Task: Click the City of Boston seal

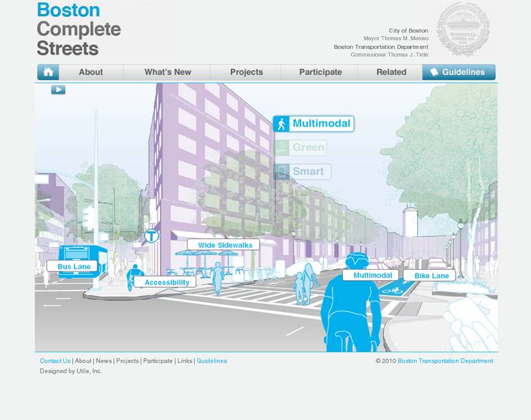Action: tap(463, 29)
